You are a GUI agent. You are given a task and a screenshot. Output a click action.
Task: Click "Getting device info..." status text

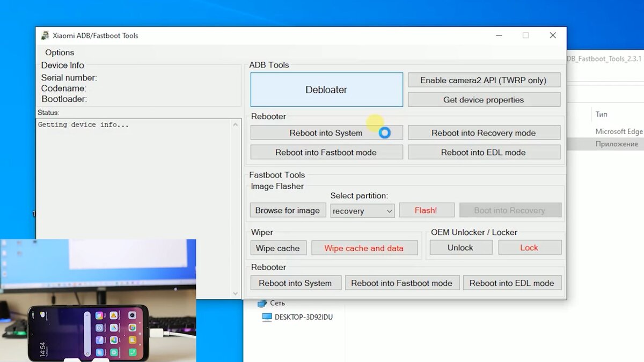83,124
